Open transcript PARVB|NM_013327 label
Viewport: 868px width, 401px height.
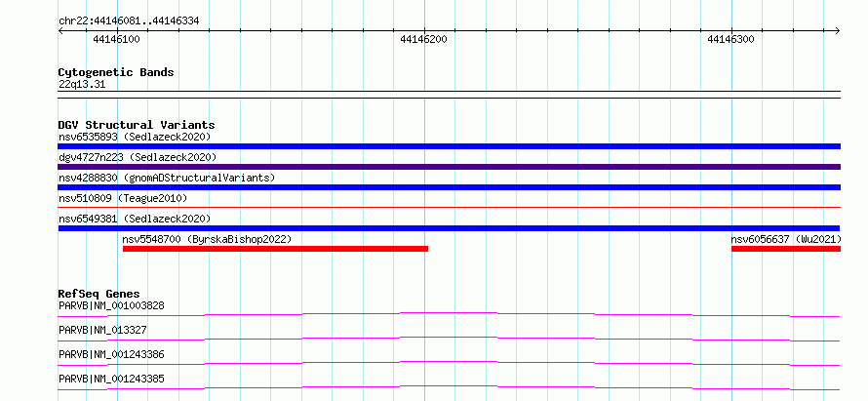click(x=102, y=330)
